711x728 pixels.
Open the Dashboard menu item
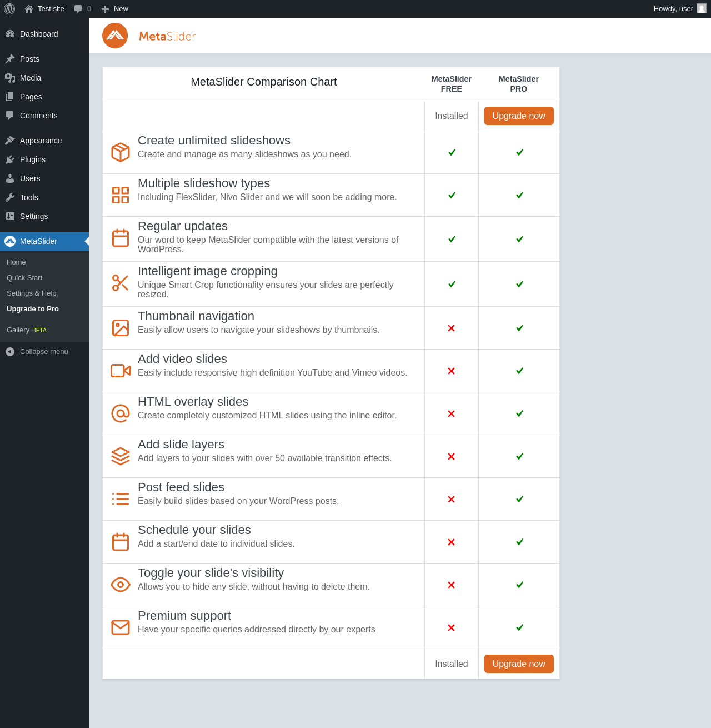click(44, 34)
